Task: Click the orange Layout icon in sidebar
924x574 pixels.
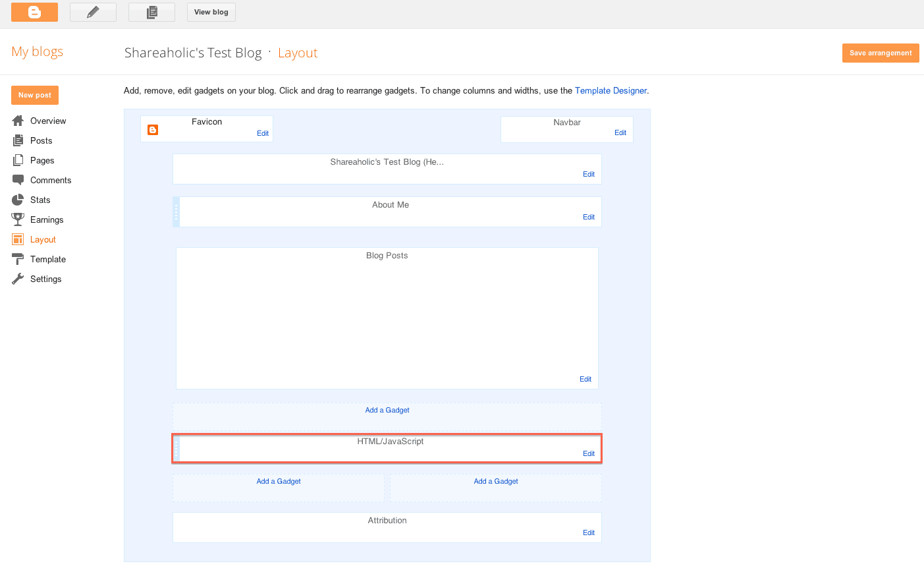Action: tap(18, 239)
